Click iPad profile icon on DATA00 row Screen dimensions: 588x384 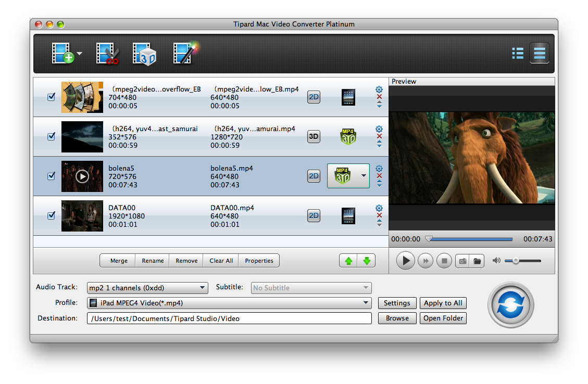click(348, 216)
